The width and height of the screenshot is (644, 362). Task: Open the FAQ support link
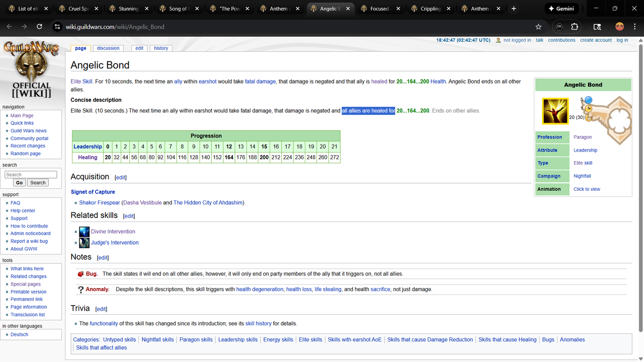16,203
